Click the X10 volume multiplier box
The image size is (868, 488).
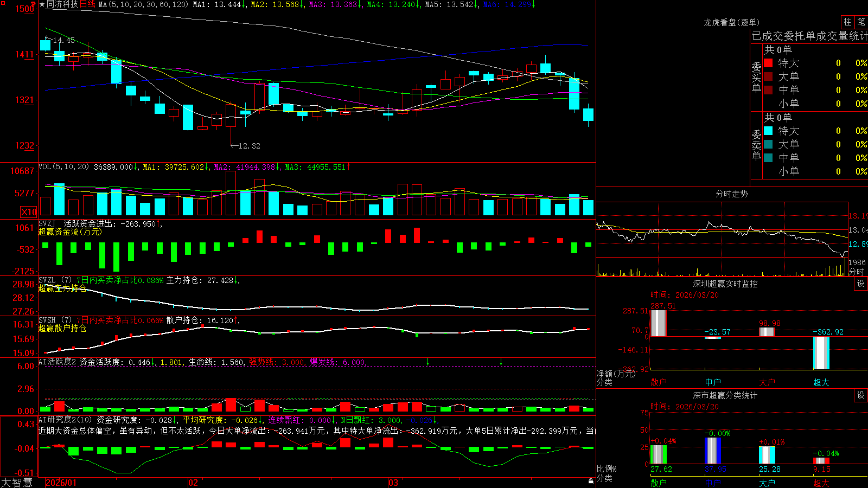pos(29,212)
